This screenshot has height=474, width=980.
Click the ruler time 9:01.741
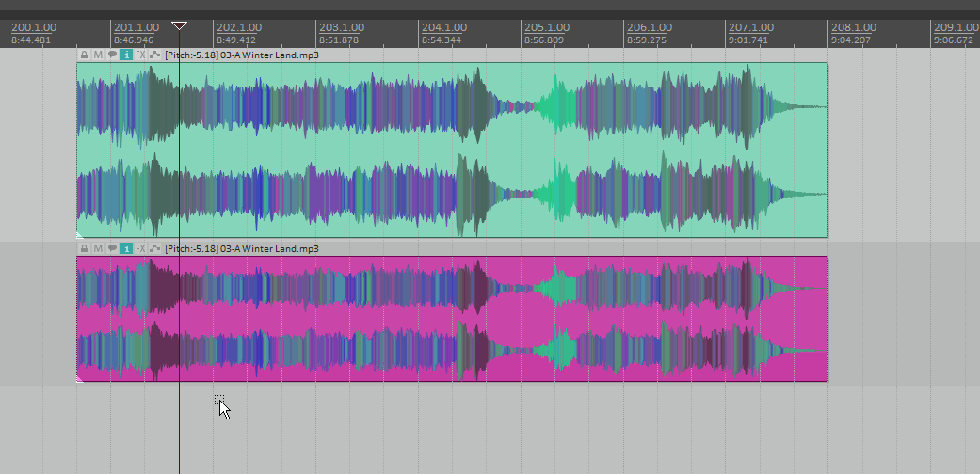coord(748,39)
